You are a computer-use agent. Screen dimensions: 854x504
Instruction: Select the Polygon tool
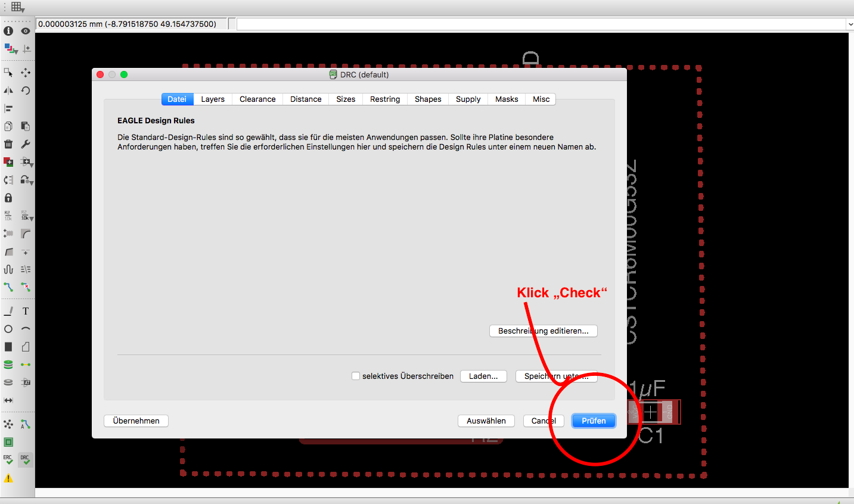coord(26,347)
